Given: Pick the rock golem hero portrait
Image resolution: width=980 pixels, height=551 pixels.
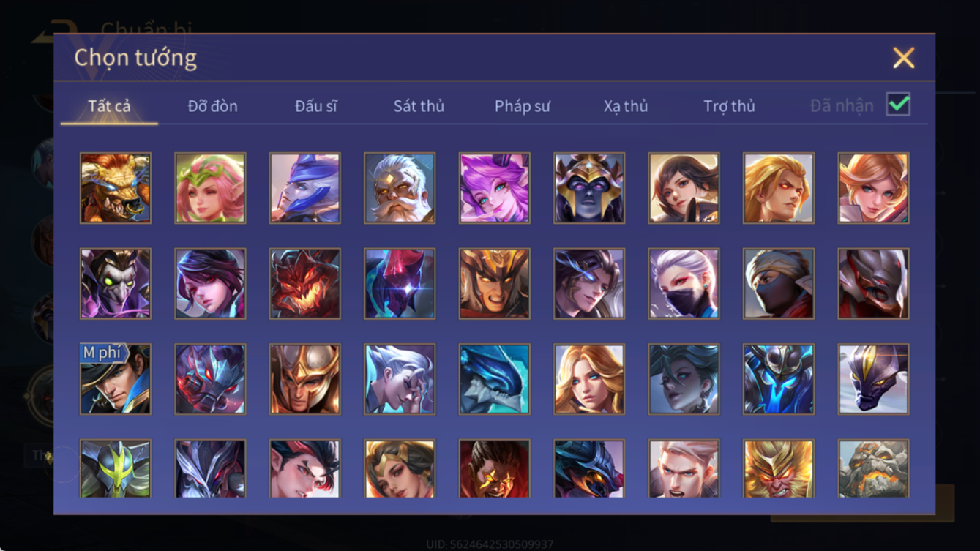Looking at the screenshot, I should pyautogui.click(x=874, y=468).
